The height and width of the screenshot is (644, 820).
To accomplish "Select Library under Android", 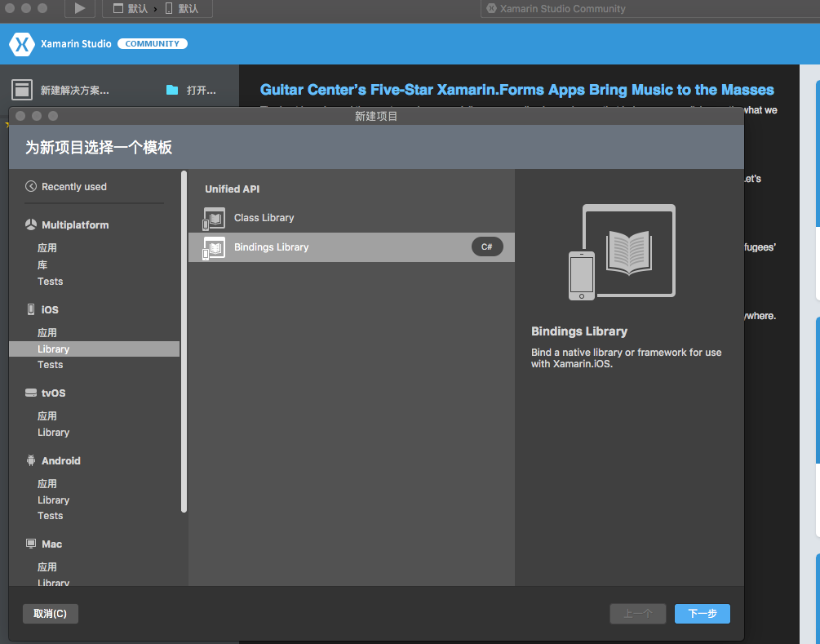I will point(53,500).
